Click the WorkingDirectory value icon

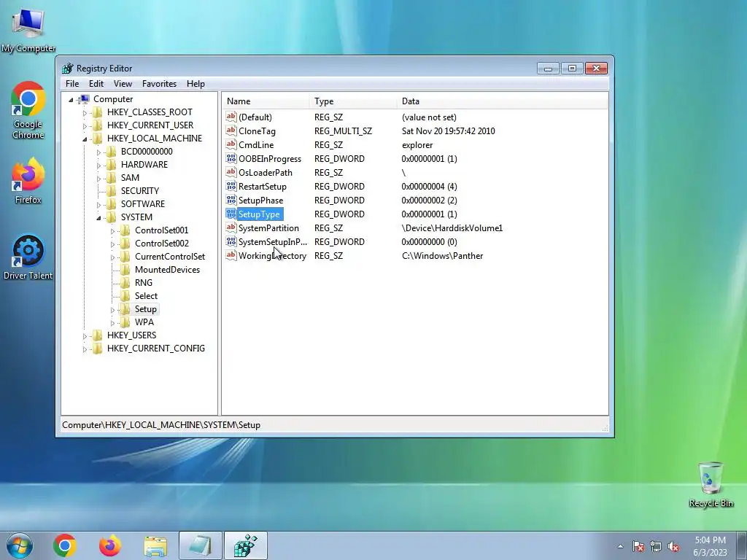click(x=231, y=255)
